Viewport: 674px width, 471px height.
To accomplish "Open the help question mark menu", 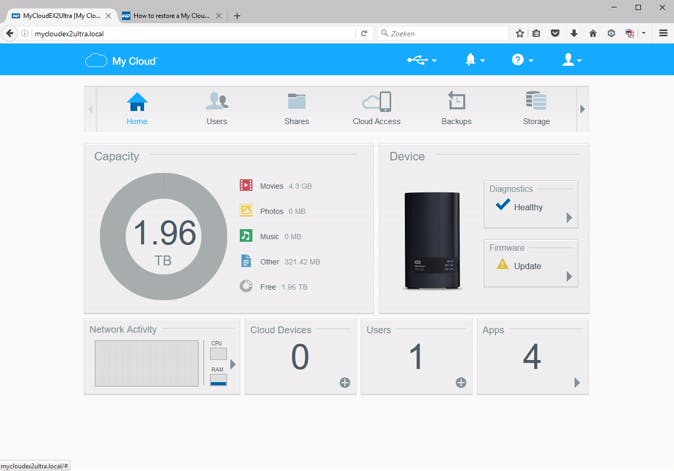I will (x=522, y=60).
